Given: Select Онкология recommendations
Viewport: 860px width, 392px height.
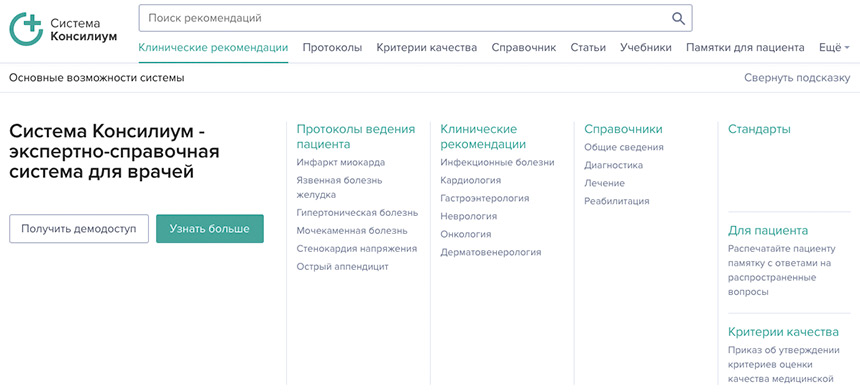Looking at the screenshot, I should [466, 234].
